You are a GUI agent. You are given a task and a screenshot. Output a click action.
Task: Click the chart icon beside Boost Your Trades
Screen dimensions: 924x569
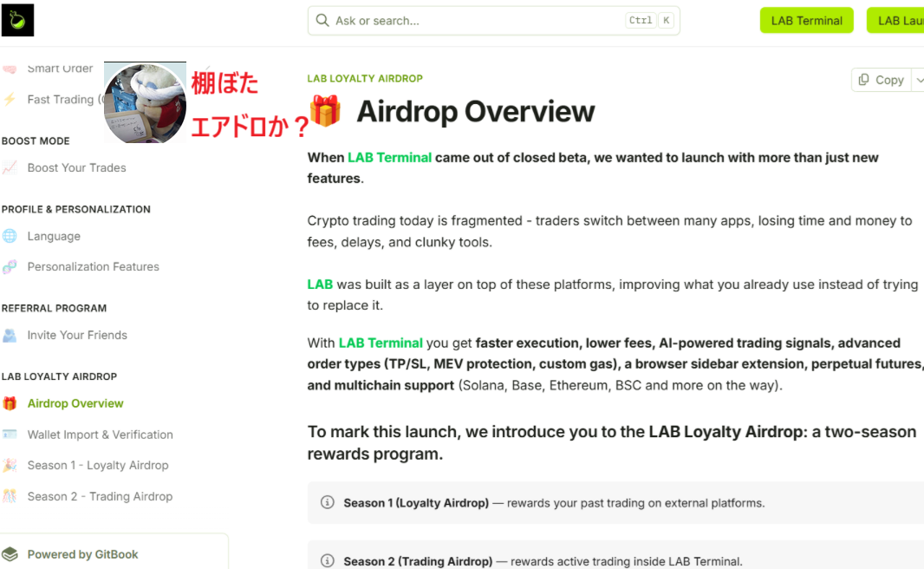click(10, 168)
